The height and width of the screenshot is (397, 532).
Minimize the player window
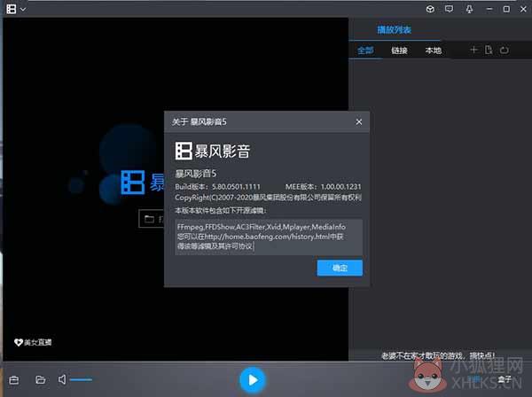click(489, 10)
